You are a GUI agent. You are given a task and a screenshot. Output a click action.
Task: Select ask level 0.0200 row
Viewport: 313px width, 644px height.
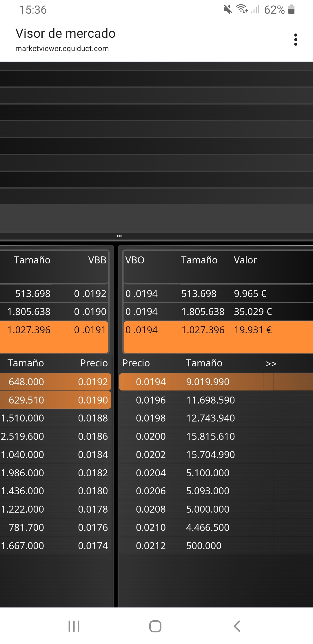216,436
